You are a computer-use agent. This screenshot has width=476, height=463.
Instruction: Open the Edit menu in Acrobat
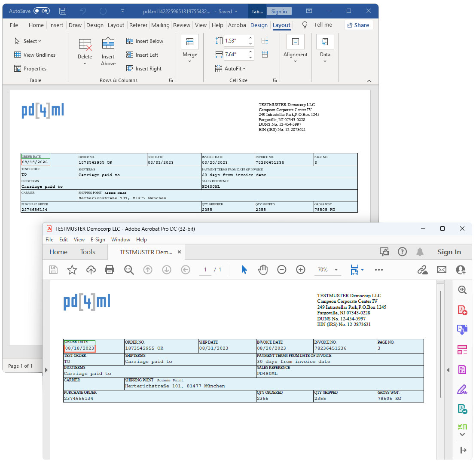pos(64,239)
